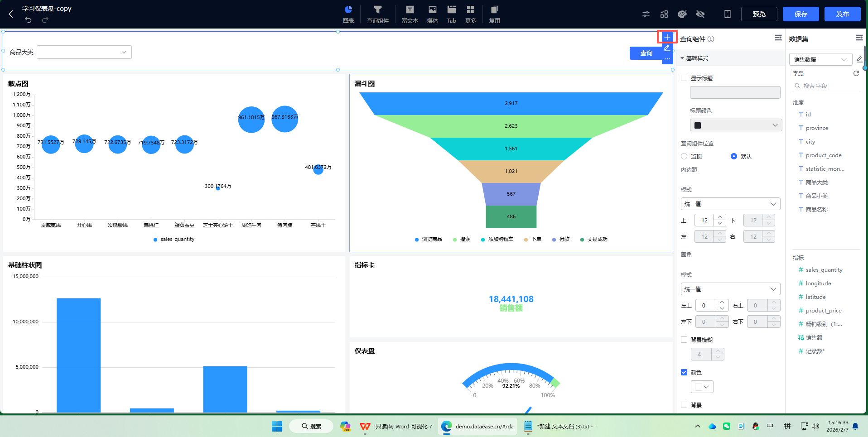Screen dimensions: 868x437
Task: Click the 上 padding value field
Action: click(705, 220)
